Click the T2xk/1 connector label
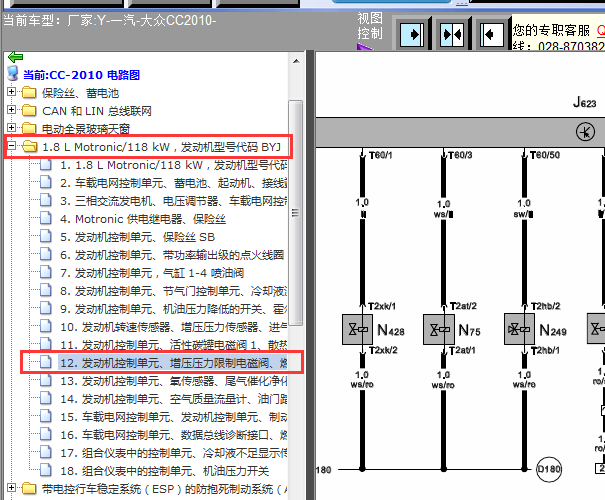605x500 pixels. click(382, 306)
